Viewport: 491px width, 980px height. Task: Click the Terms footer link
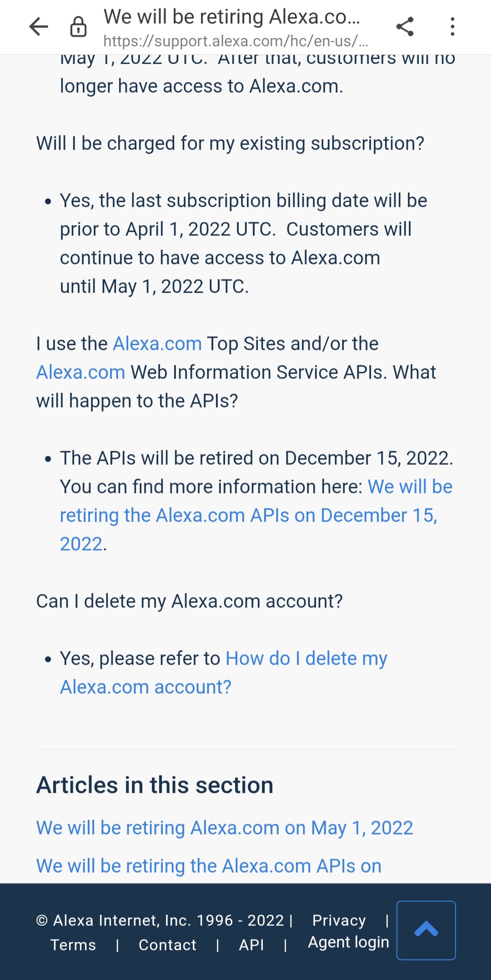click(x=73, y=945)
